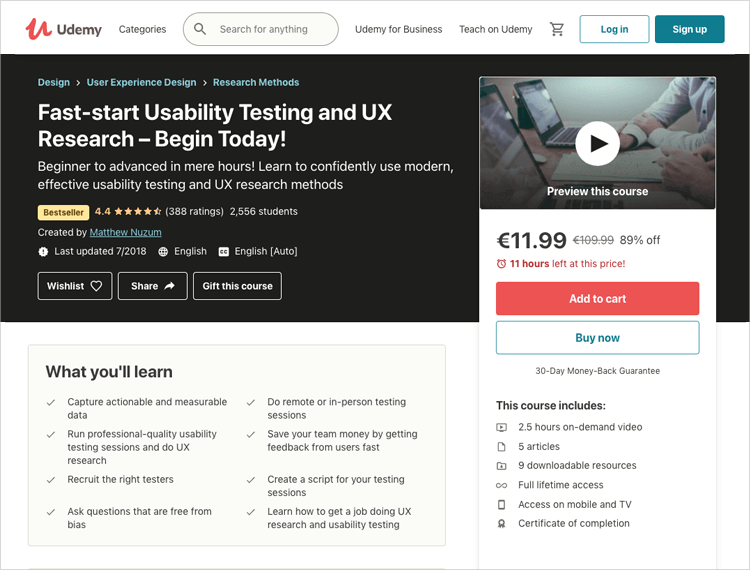Screen dimensions: 750x570
Task: Go to Research Methods breadcrumb
Action: [256, 82]
